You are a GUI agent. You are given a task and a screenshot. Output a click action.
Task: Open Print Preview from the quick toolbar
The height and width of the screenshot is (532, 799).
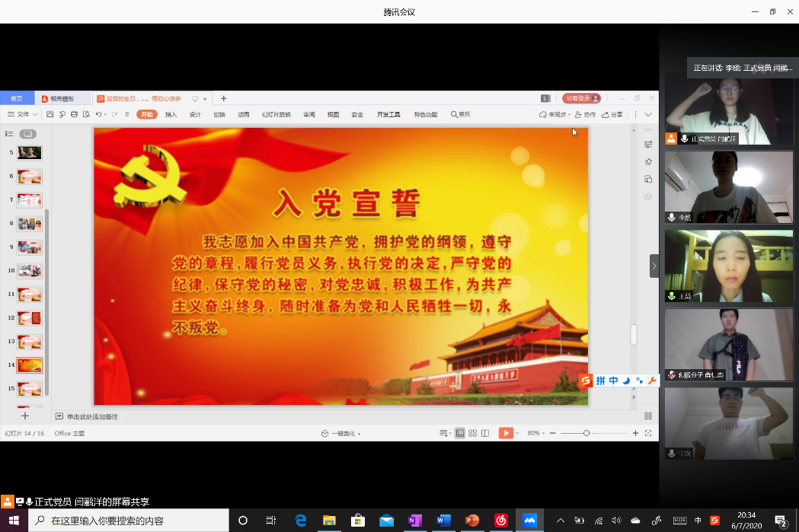coord(87,115)
